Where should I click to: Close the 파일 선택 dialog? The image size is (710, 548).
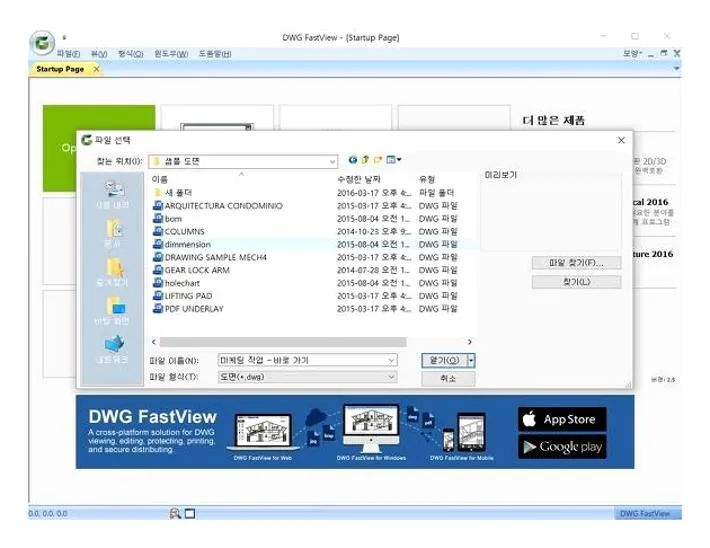pyautogui.click(x=621, y=140)
